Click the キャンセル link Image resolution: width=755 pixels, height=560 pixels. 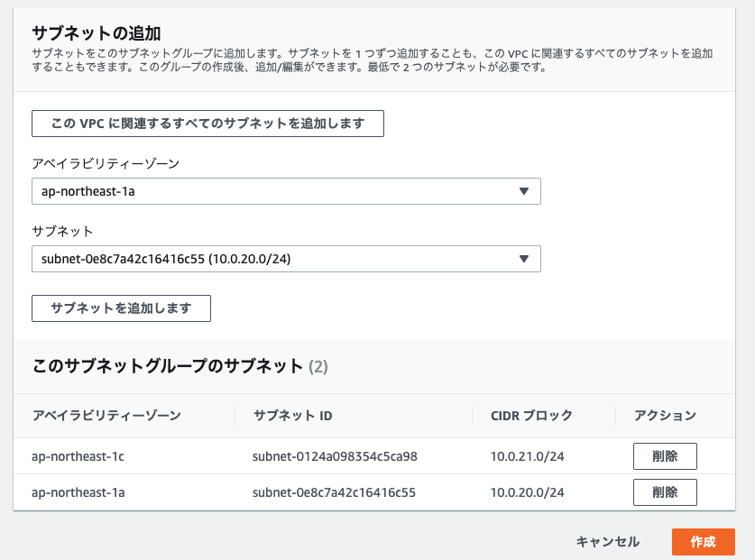pos(608,542)
